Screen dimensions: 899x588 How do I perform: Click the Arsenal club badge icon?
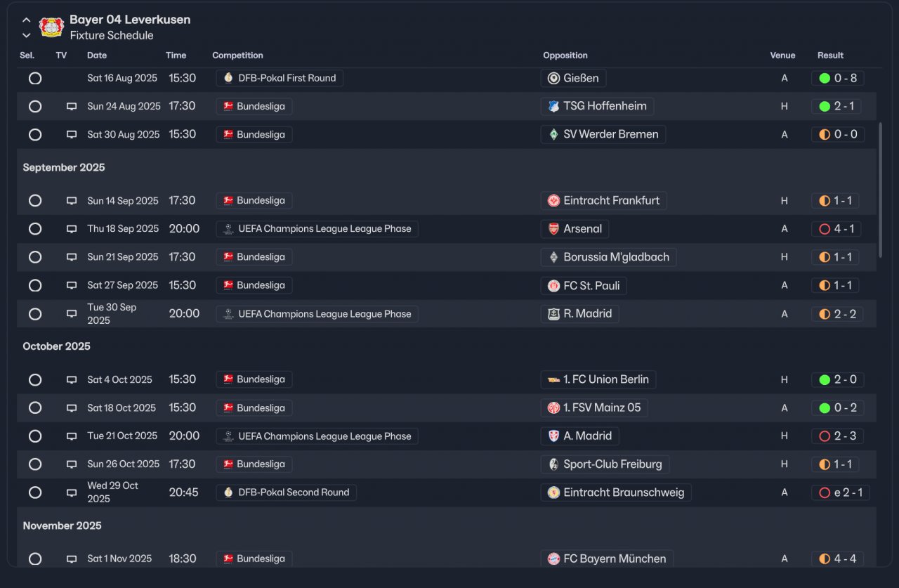coord(553,229)
